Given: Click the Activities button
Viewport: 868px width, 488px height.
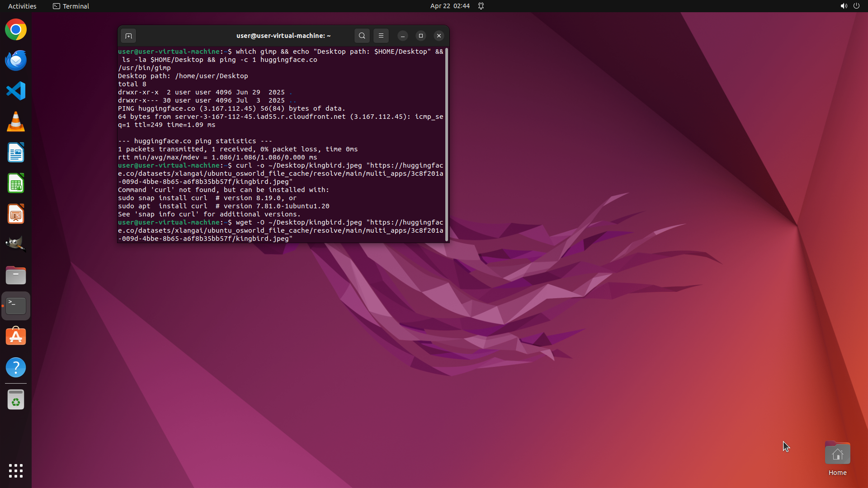Looking at the screenshot, I should (x=22, y=6).
